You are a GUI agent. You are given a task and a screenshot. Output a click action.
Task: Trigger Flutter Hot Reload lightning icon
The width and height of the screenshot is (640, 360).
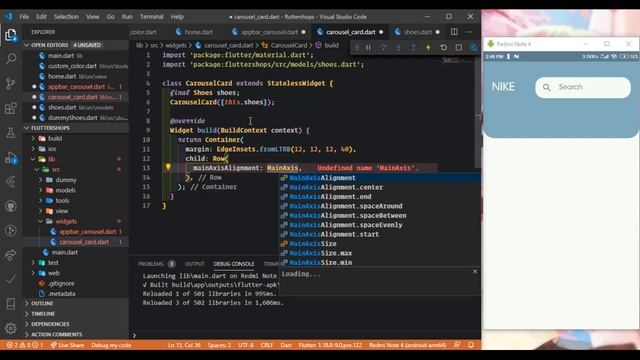pos(428,47)
